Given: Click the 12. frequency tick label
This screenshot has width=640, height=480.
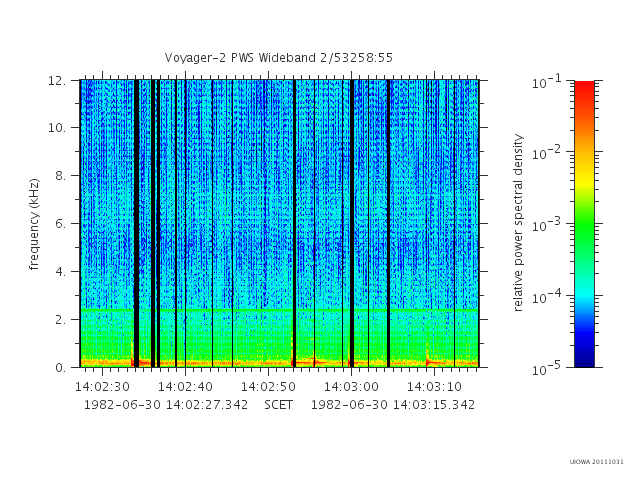Looking at the screenshot, I should point(57,80).
